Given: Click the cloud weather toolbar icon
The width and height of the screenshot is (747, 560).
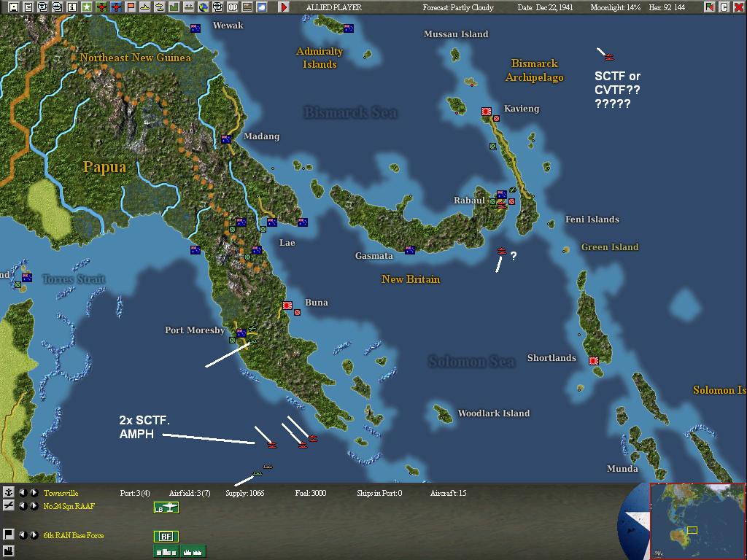Looking at the screenshot, I should (262, 7).
